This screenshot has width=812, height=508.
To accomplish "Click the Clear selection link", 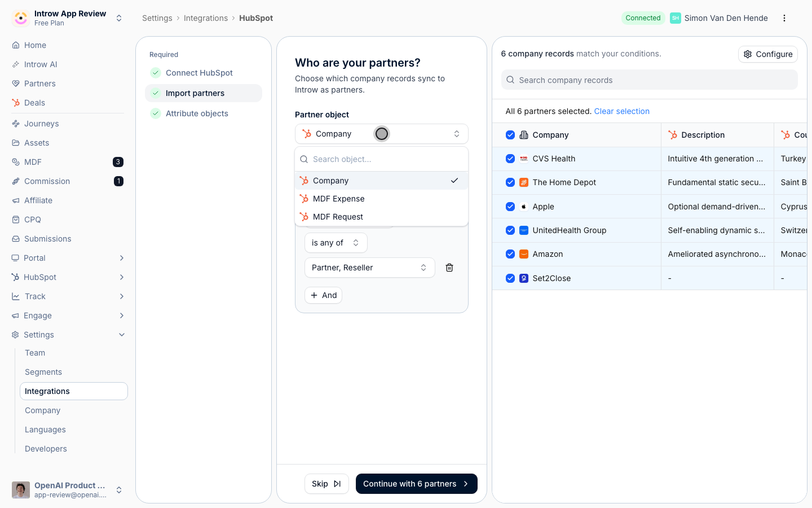I will pyautogui.click(x=622, y=111).
